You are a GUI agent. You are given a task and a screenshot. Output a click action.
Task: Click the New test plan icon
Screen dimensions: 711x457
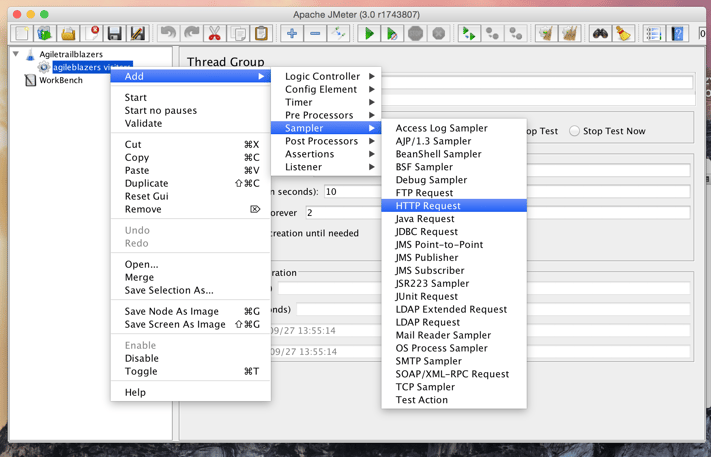click(21, 34)
